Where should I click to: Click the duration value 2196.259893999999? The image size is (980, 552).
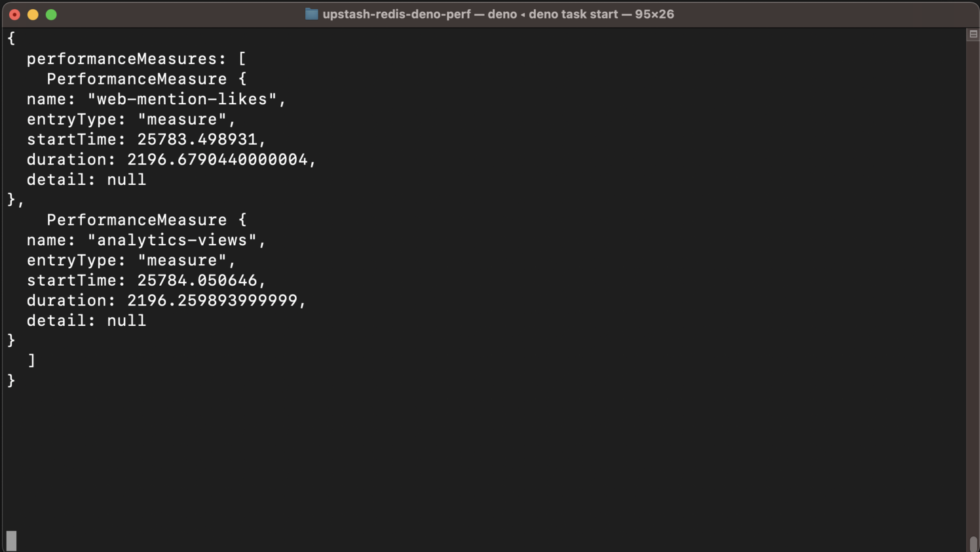(x=212, y=300)
